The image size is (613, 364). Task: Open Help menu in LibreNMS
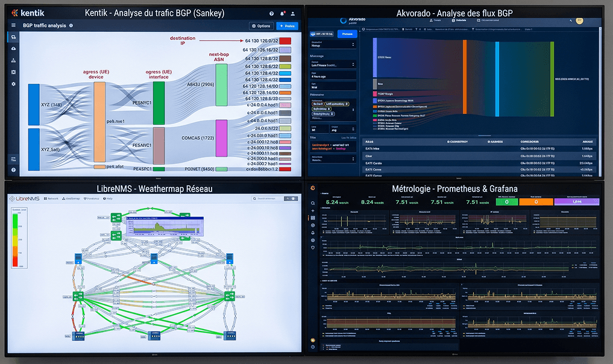[x=108, y=199]
